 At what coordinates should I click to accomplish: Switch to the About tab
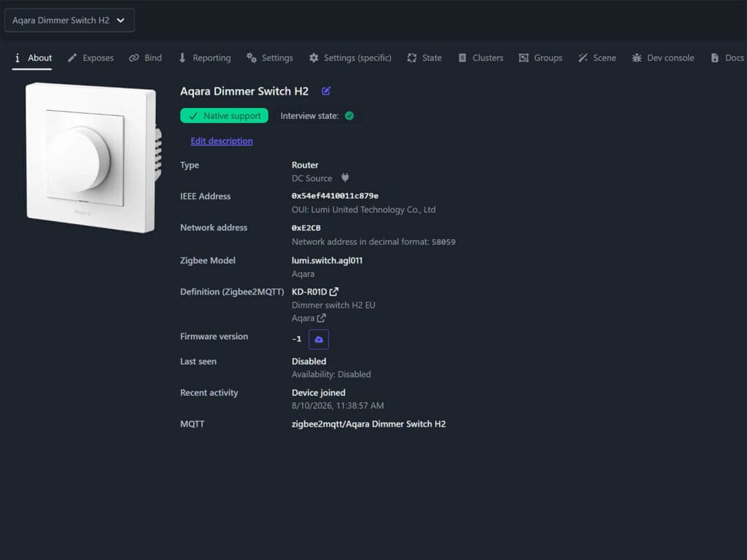point(32,58)
